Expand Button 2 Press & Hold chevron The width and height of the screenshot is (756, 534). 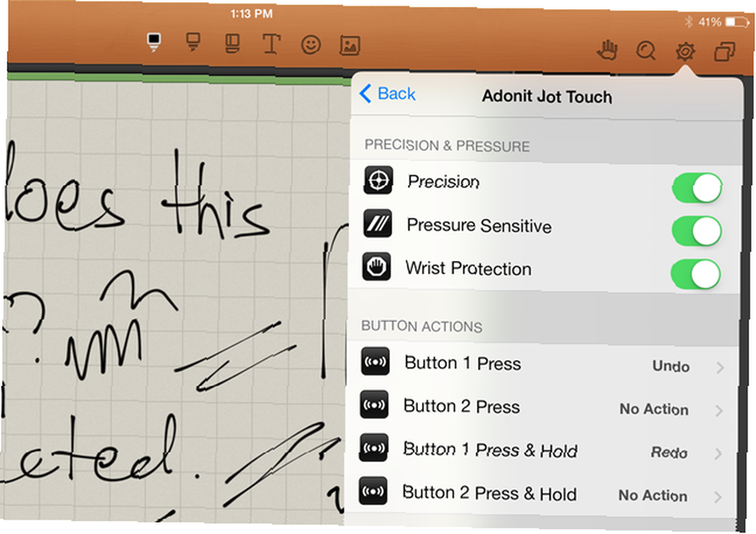pos(718,498)
